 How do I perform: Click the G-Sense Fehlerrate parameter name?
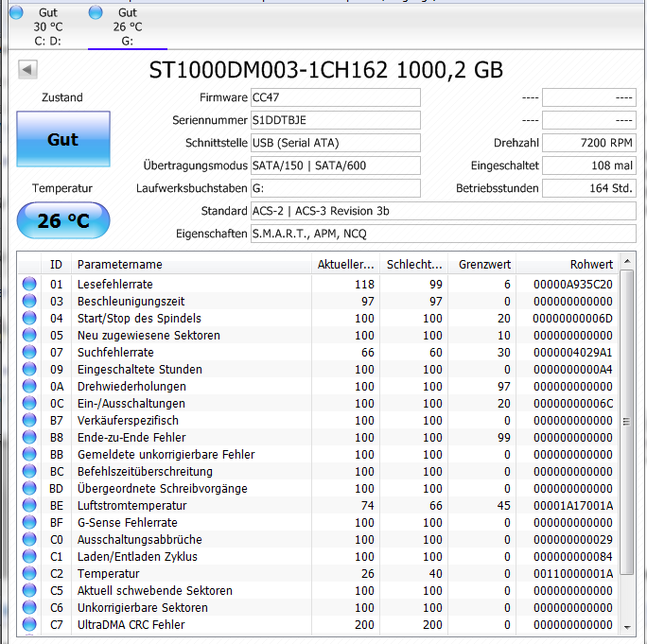pos(127,523)
